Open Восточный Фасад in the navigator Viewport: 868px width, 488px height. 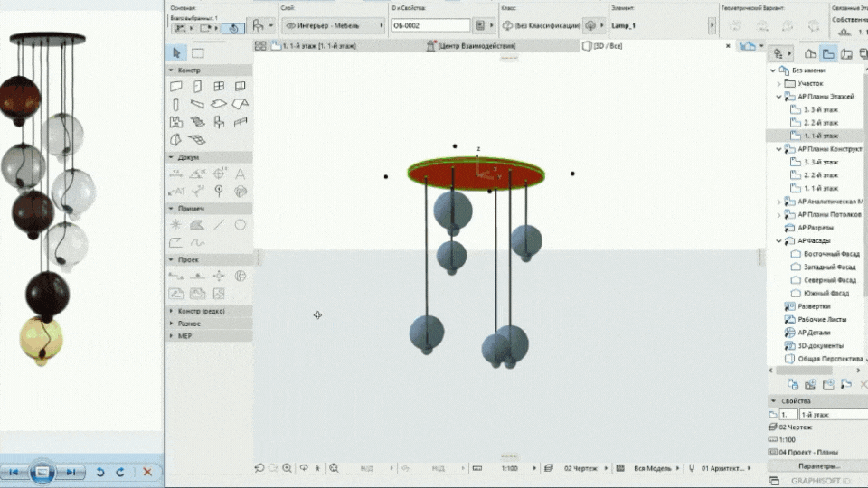[829, 254]
